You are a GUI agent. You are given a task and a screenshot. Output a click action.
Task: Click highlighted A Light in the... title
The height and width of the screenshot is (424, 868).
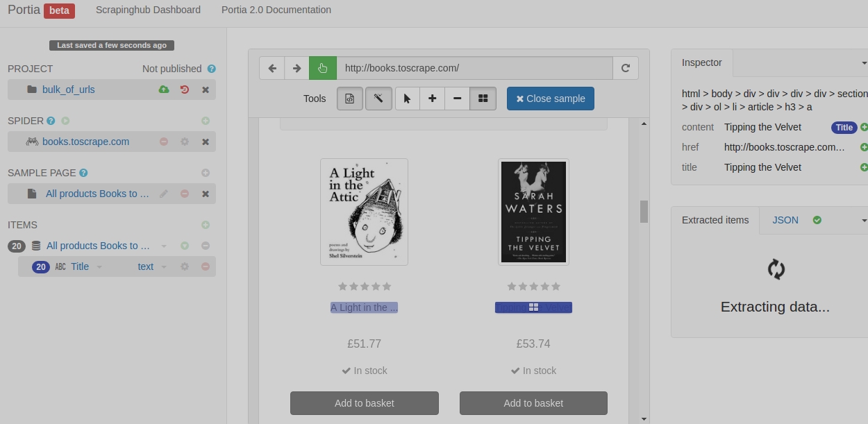(364, 307)
